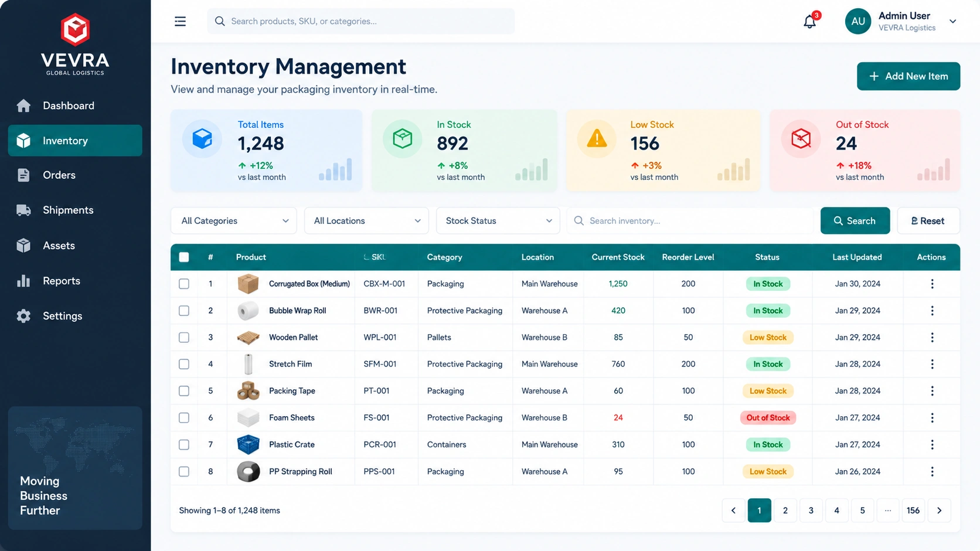Jump to page 156

pos(913,511)
